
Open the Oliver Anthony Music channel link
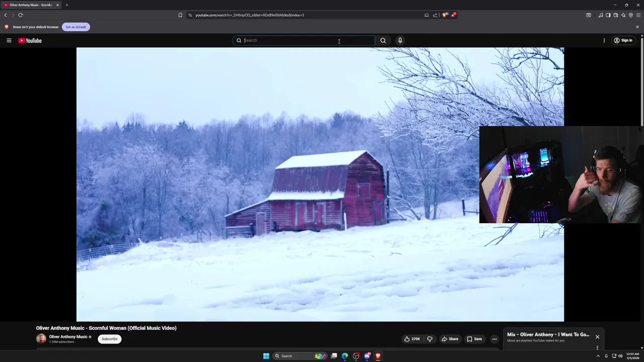point(68,337)
